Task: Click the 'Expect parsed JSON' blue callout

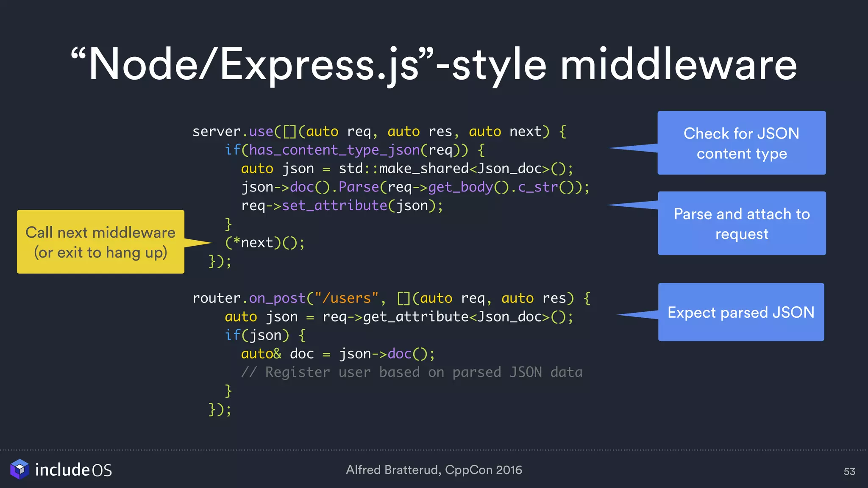Action: tap(740, 312)
